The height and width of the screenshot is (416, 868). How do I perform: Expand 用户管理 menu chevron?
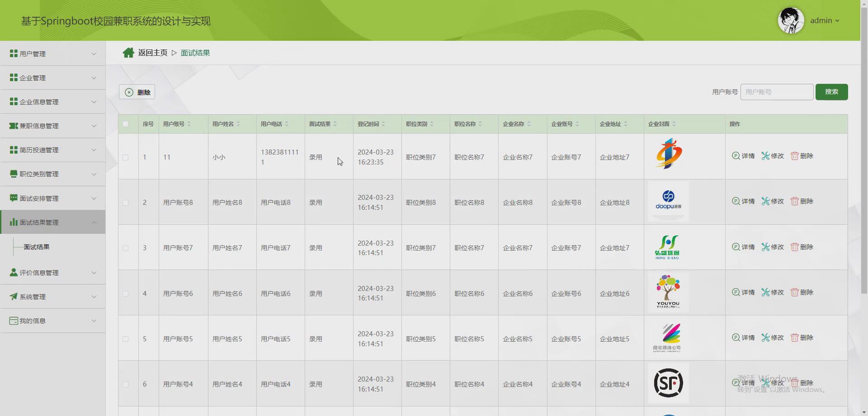(94, 54)
